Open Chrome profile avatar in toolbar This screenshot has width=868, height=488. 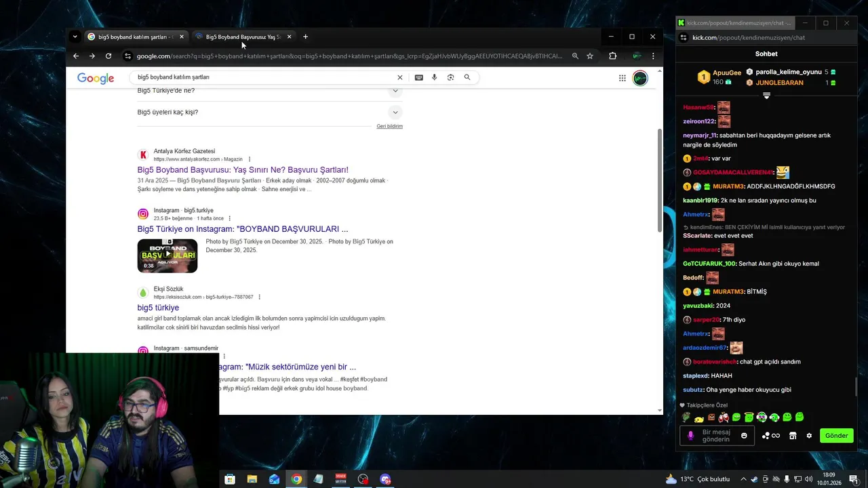pyautogui.click(x=636, y=56)
